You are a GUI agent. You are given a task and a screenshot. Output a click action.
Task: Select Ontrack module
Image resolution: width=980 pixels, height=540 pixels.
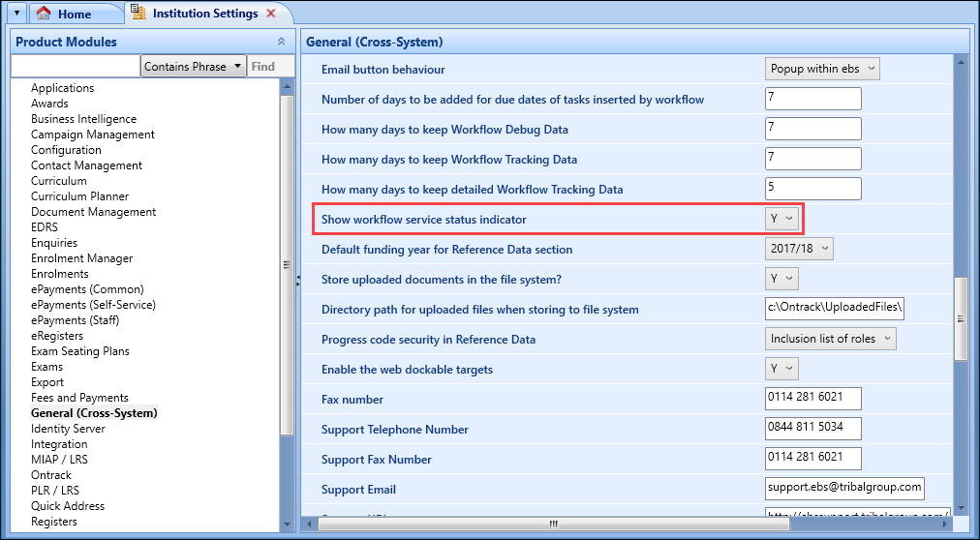[51, 475]
